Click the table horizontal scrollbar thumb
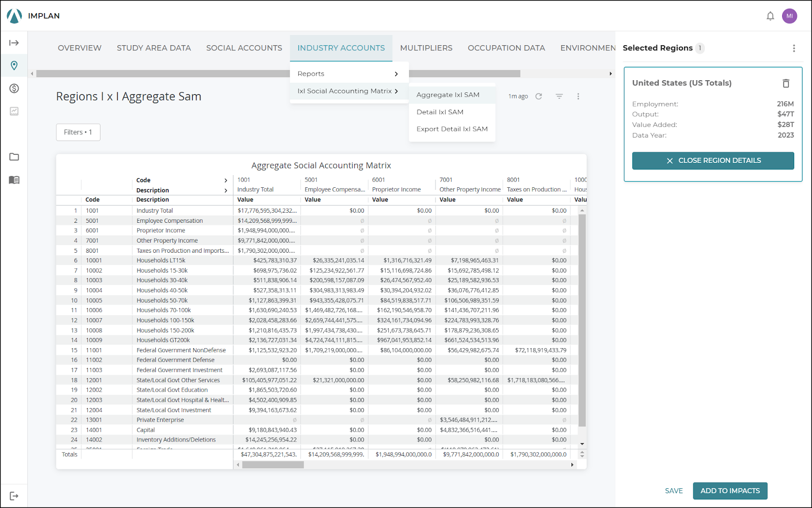Viewport: 812px width, 508px height. coord(273,465)
